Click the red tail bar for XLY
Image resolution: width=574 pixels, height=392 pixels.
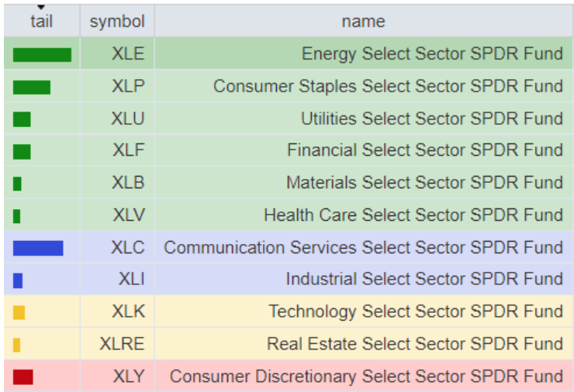coord(23,377)
